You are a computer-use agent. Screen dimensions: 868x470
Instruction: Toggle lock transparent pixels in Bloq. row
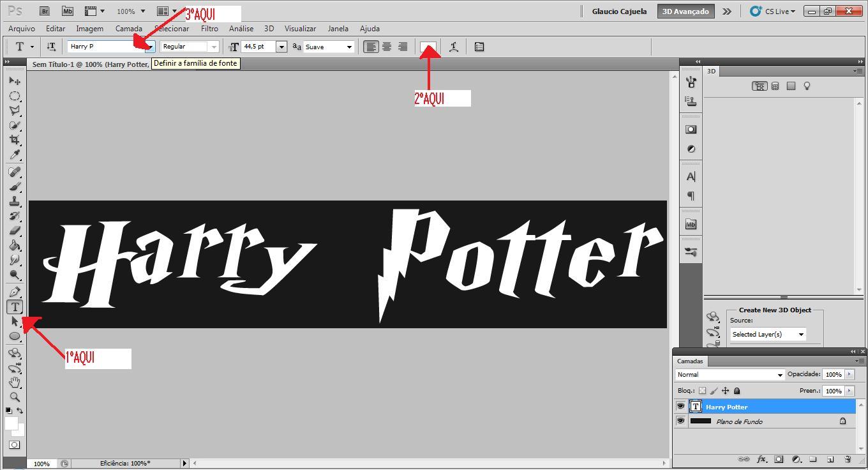click(702, 391)
